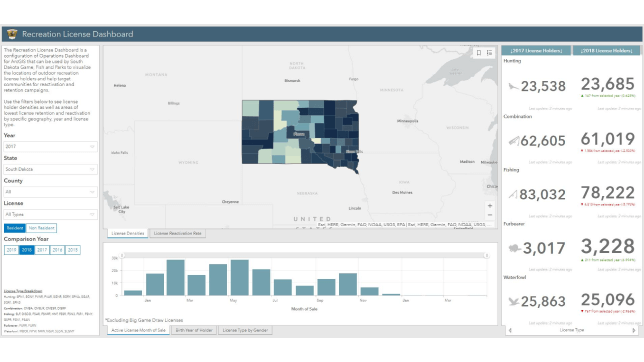Click the Combination license icon
Screen dimensions: 644x362
(x=514, y=141)
